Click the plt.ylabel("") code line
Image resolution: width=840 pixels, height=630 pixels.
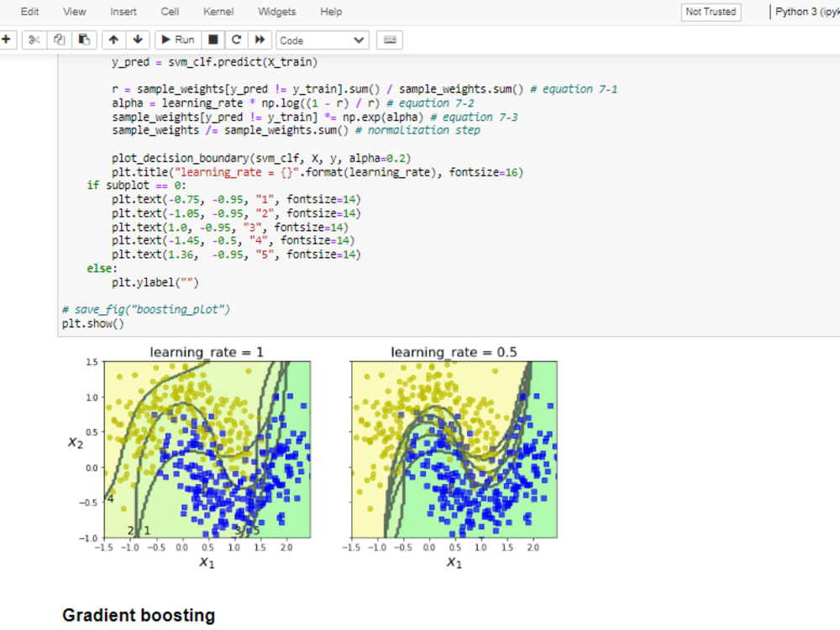pos(155,282)
